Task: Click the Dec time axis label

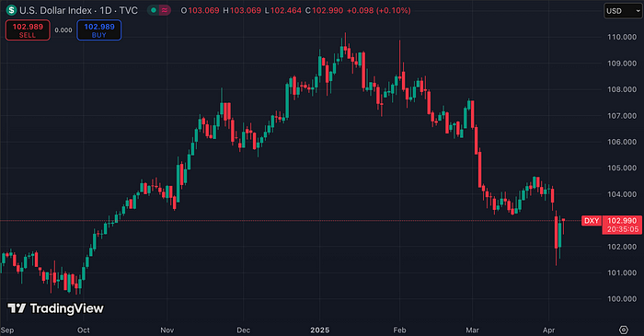Action: [243, 330]
